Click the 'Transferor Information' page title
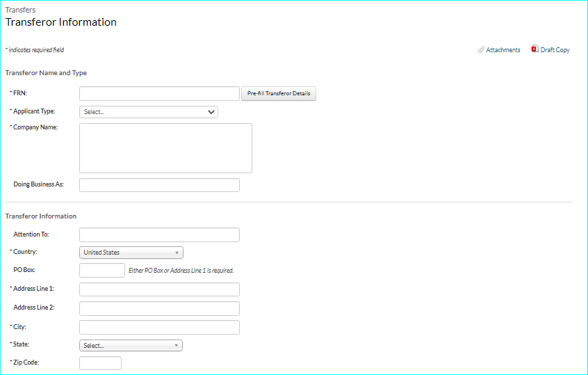This screenshot has width=588, height=375. [60, 22]
